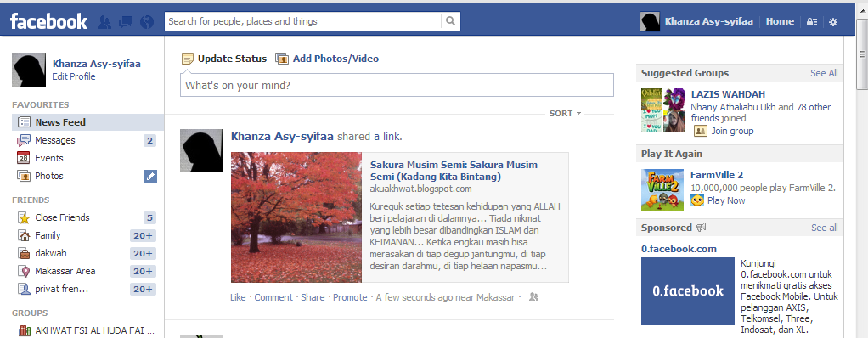Open privacy shortcuts lock icon
Image resolution: width=868 pixels, height=338 pixels.
pos(812,22)
